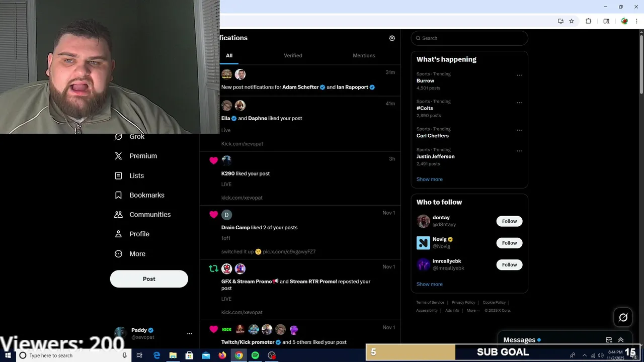Follow dontay
This screenshot has width=644, height=362.
click(509, 221)
